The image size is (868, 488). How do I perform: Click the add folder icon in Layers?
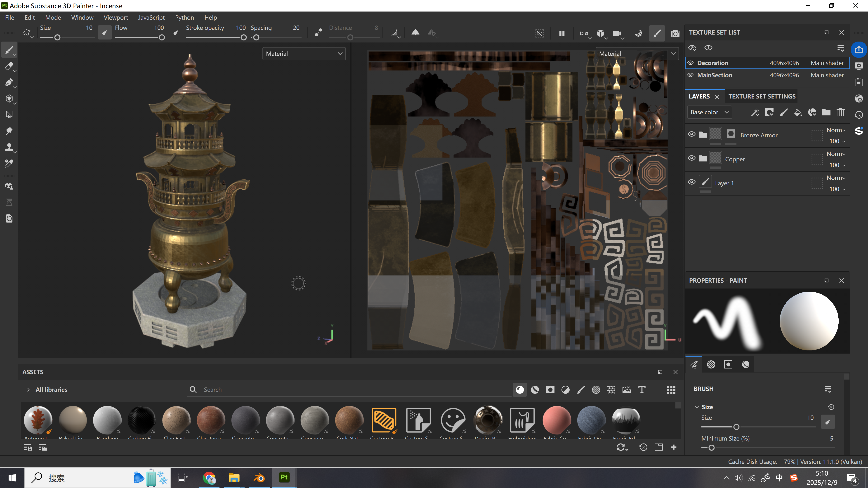(x=826, y=113)
